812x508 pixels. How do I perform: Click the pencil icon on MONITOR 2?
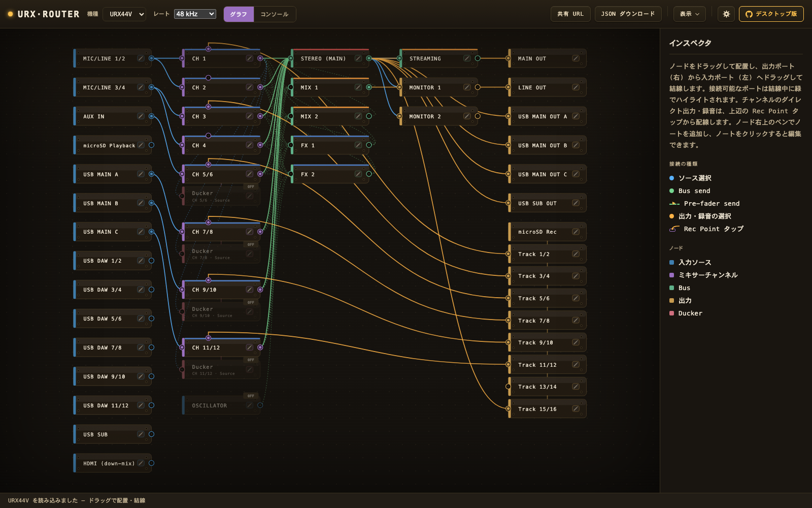(467, 116)
